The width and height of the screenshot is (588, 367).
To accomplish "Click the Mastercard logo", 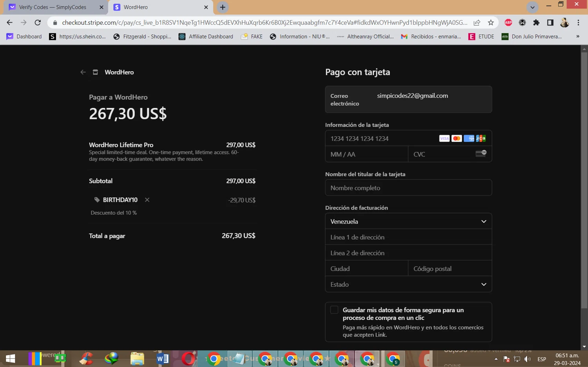I will (456, 138).
